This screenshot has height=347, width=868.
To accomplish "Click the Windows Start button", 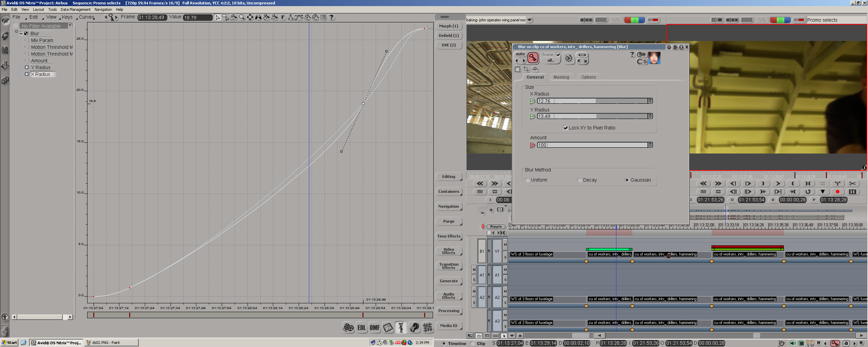I will [x=9, y=343].
